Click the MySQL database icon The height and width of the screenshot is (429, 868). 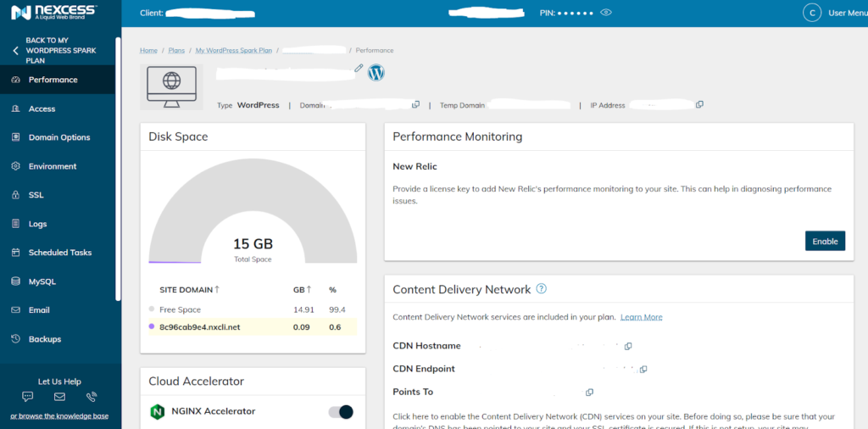(x=15, y=281)
